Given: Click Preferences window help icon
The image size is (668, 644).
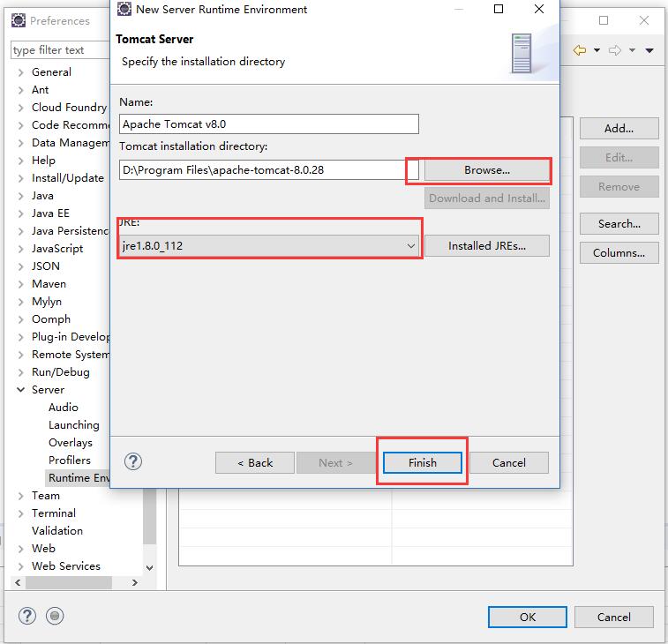Looking at the screenshot, I should point(27,616).
